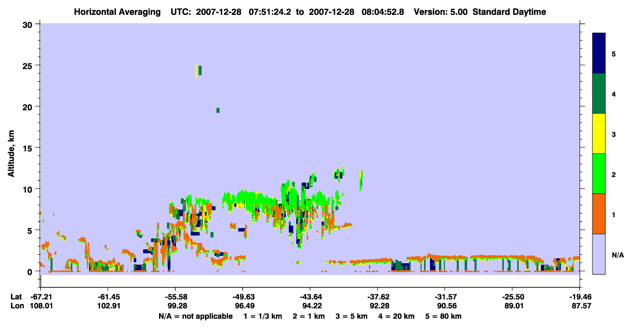Click the 'Lon' row label
Viewport: 644px width, 330px height.
tap(17, 306)
